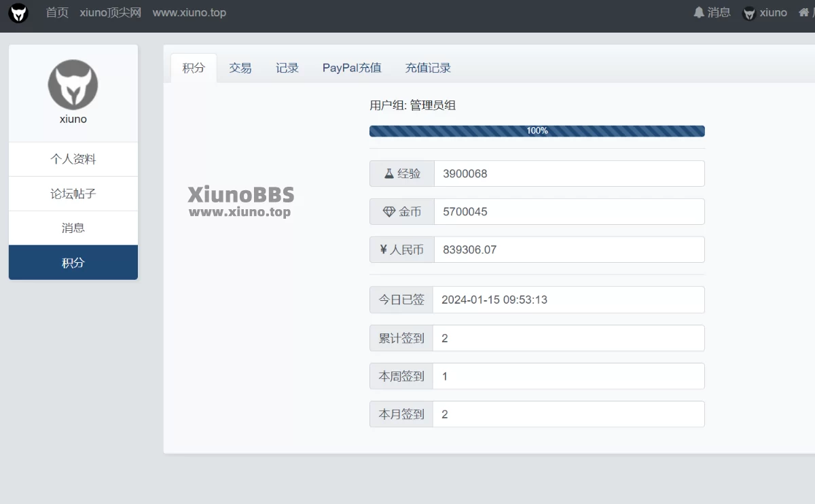Switch to the 记录 tab
815x504 pixels.
287,67
